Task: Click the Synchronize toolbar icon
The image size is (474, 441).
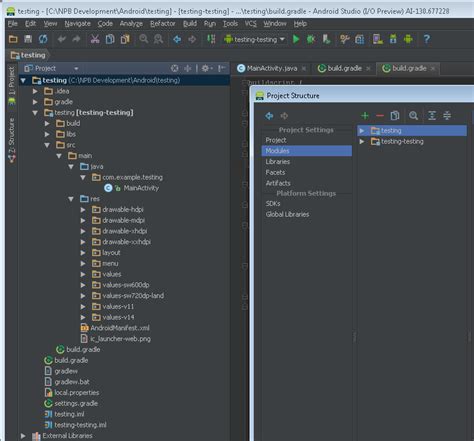Action: pyautogui.click(x=43, y=39)
